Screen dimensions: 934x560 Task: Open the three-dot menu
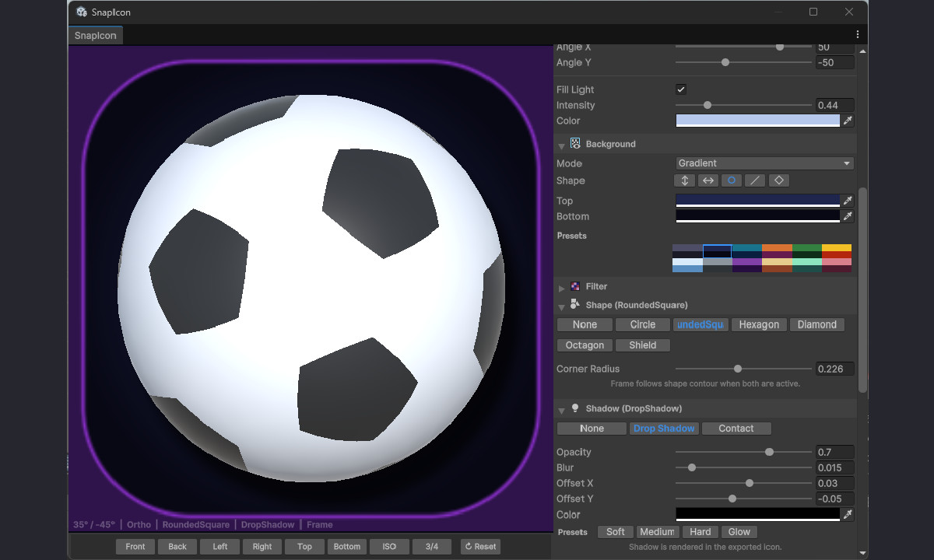pos(857,34)
